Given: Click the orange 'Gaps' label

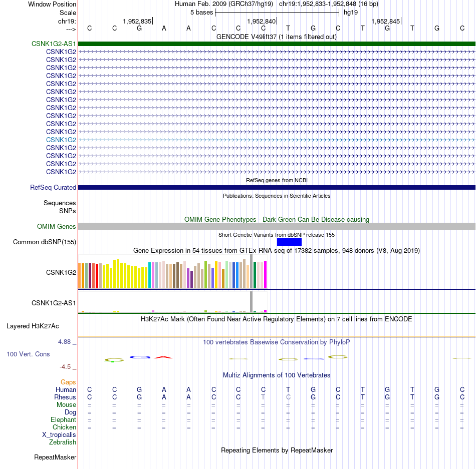Looking at the screenshot, I should pos(68,382).
